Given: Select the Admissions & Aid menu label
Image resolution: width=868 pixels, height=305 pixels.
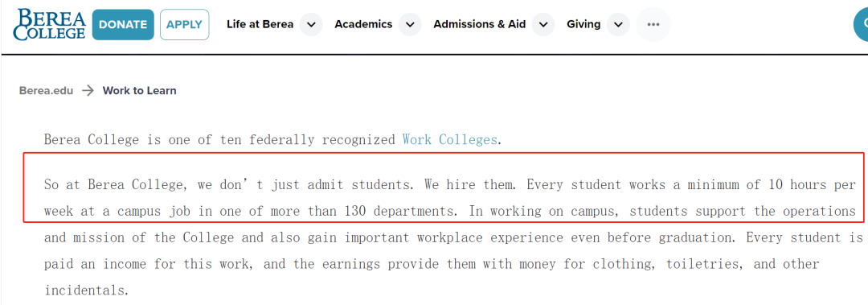Looking at the screenshot, I should (x=479, y=24).
